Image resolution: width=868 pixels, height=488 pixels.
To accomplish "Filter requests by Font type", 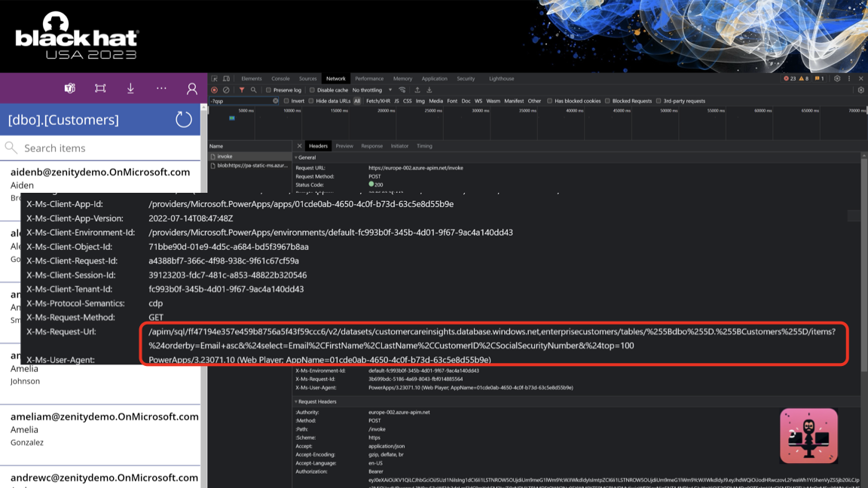I will 452,101.
